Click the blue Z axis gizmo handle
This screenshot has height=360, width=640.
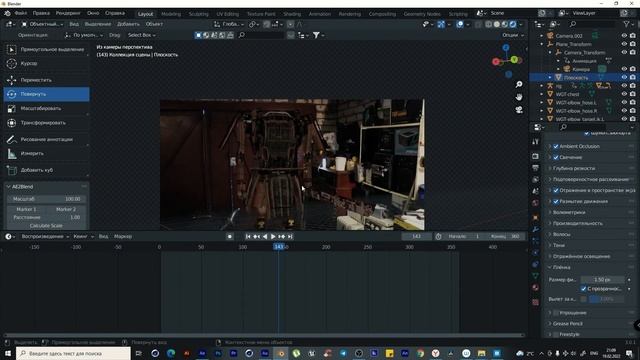[x=506, y=48]
